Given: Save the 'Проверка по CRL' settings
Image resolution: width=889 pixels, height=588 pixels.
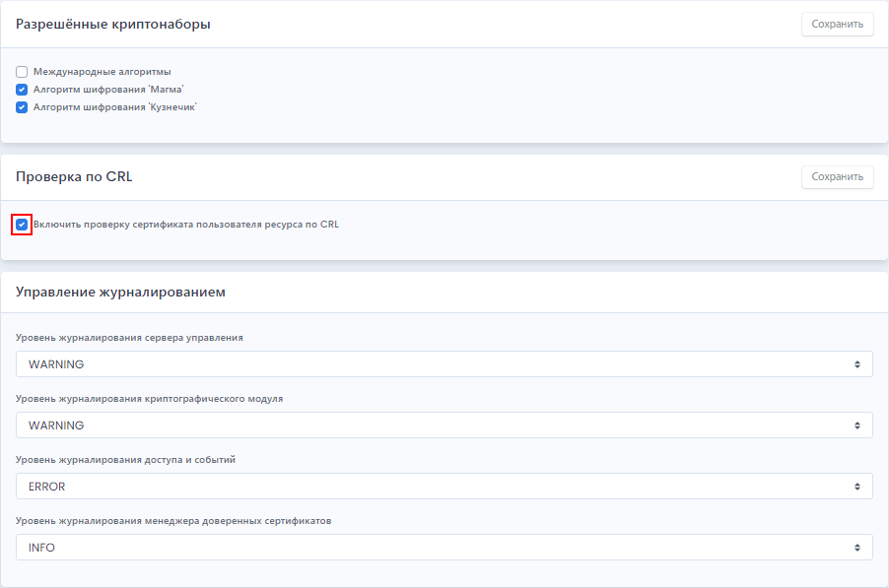Looking at the screenshot, I should pos(837,177).
